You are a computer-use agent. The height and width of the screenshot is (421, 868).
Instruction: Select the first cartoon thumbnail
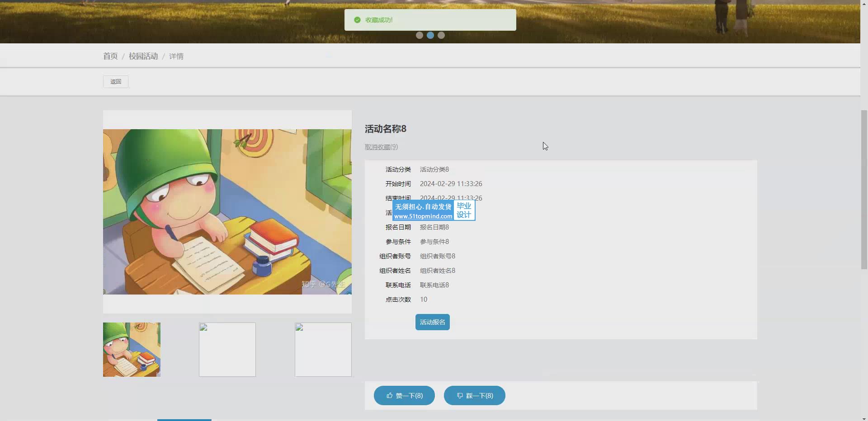pos(132,350)
